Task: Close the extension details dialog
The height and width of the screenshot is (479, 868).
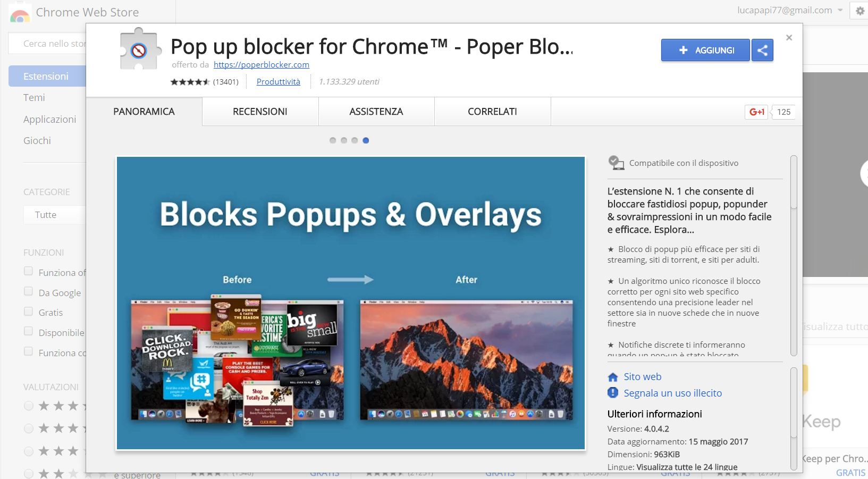Action: (x=789, y=38)
